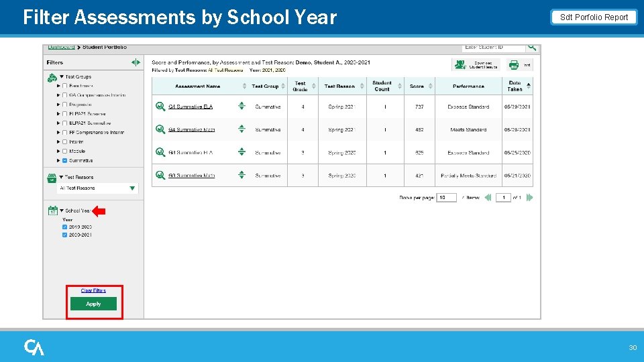Click the Test Groups blocks icon
Image resolution: width=644 pixels, height=362 pixels.
(52, 78)
